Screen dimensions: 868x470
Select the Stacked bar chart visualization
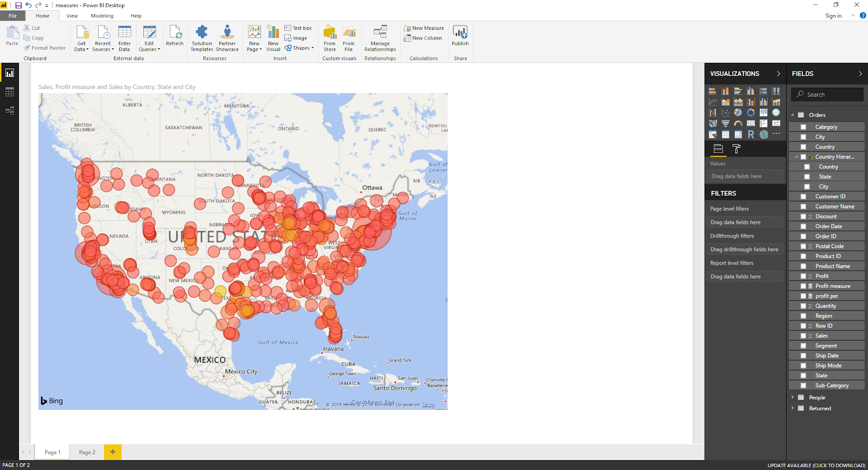click(713, 91)
